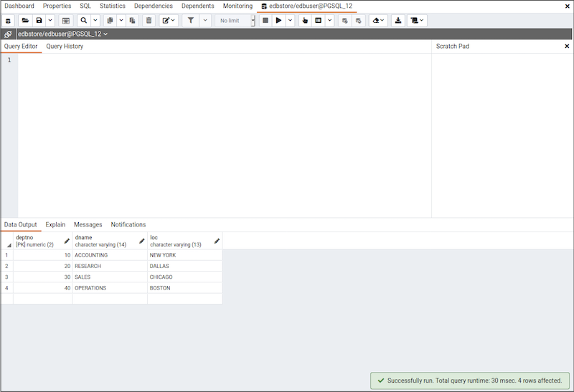
Task: Open the Find options dropdown arrow
Action: point(95,21)
